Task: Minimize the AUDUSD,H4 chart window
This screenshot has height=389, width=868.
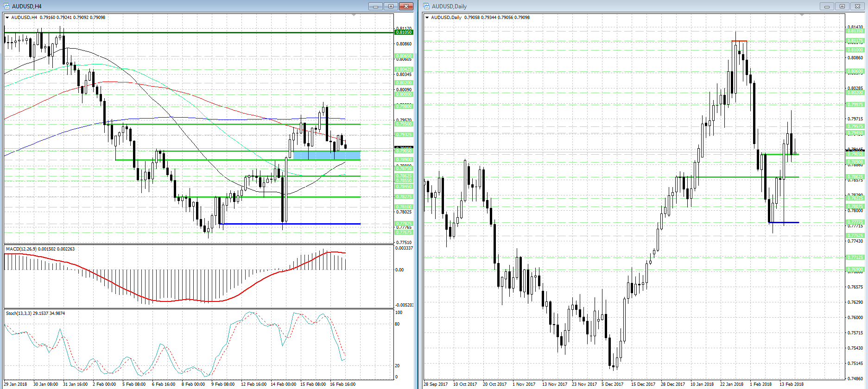Action: tap(375, 6)
